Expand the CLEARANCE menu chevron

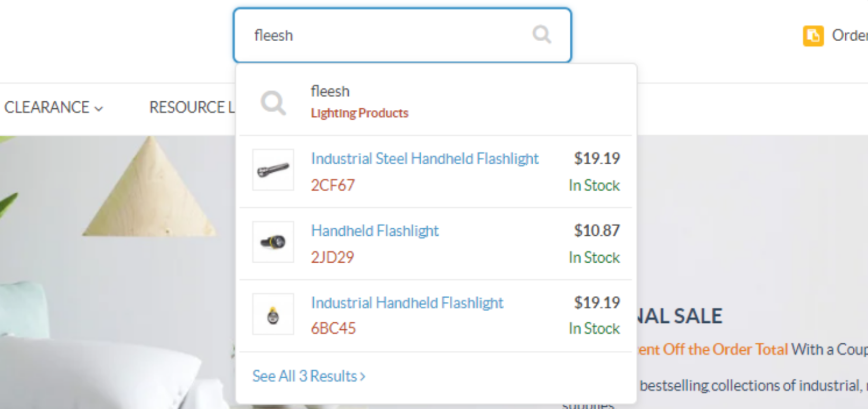[99, 108]
